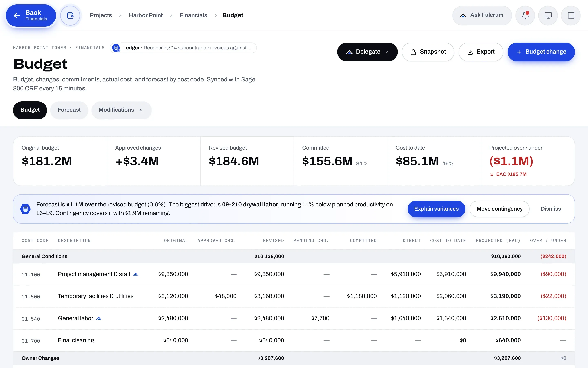Click committed $1,180,000 cell
The height and width of the screenshot is (368, 588).
point(362,296)
